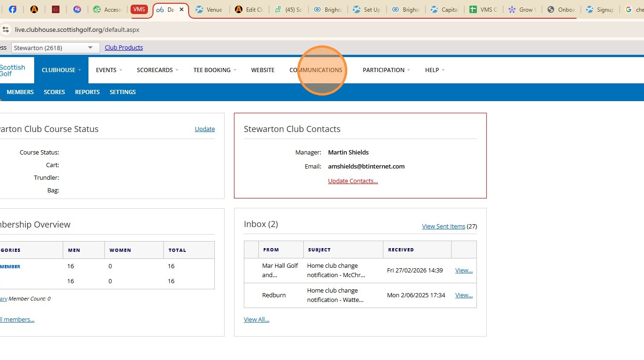Click the Inbox (2) heading

tap(261, 224)
